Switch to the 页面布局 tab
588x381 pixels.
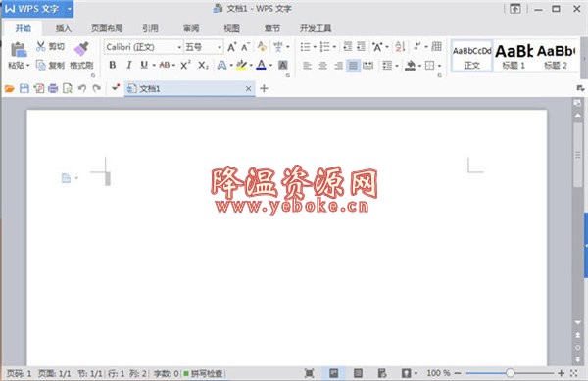107,28
